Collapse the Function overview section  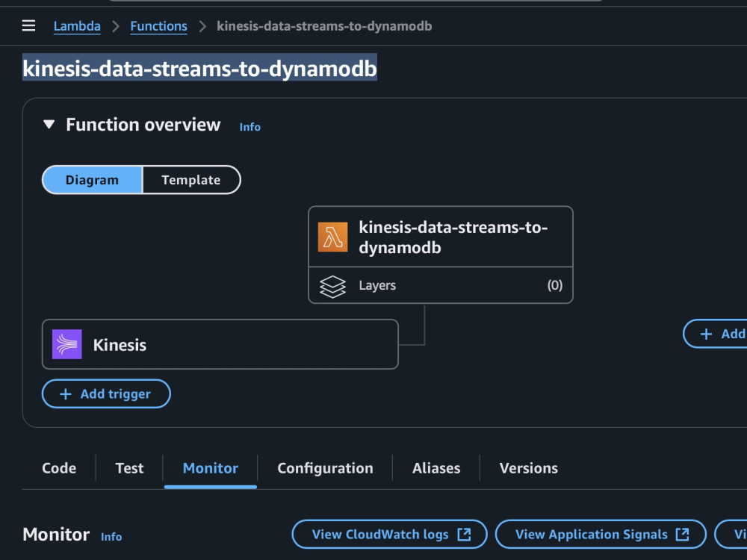coord(49,125)
